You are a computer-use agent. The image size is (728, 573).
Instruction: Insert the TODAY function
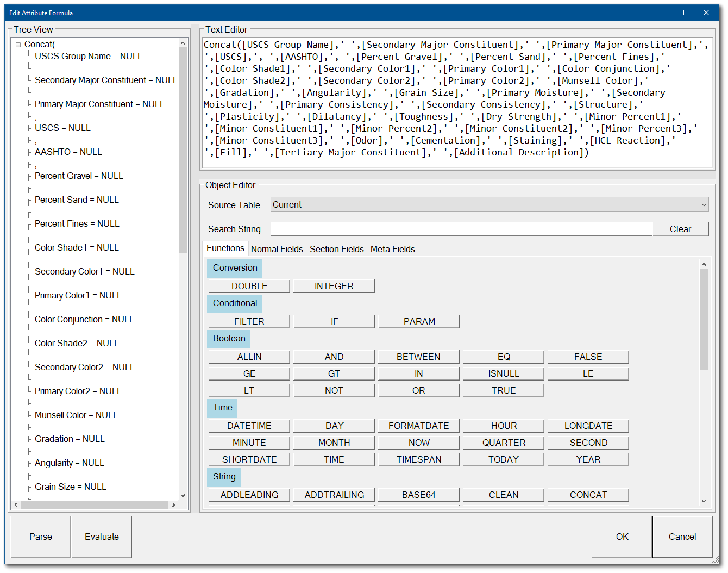[x=504, y=459]
